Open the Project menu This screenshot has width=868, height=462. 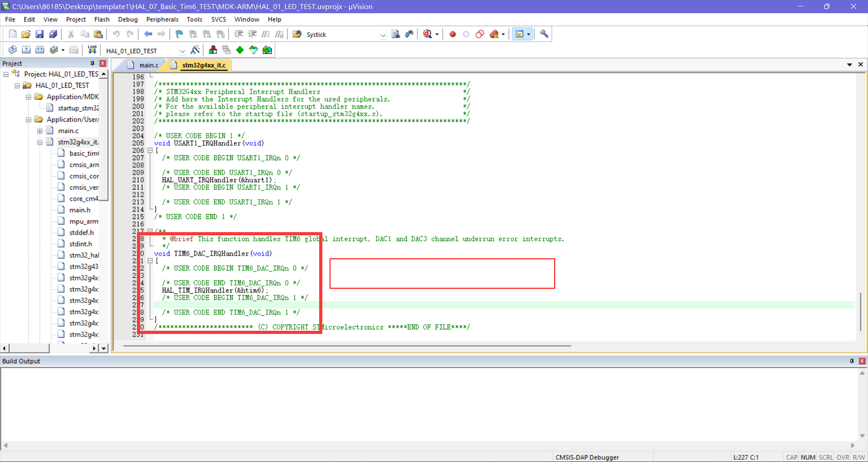75,19
